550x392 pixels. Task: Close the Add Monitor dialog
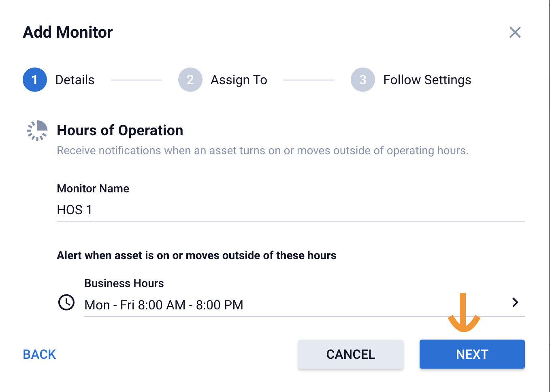click(x=515, y=32)
